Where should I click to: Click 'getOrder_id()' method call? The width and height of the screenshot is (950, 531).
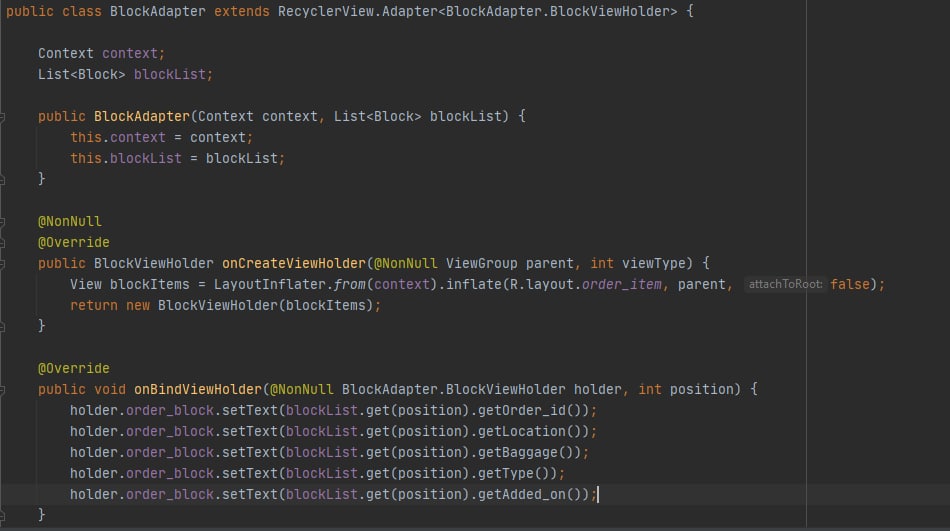click(530, 410)
